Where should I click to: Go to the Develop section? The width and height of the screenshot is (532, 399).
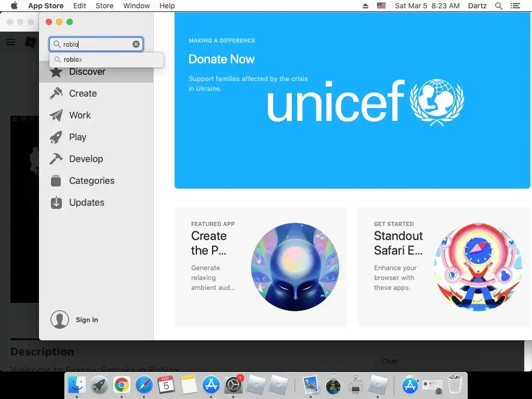[86, 159]
